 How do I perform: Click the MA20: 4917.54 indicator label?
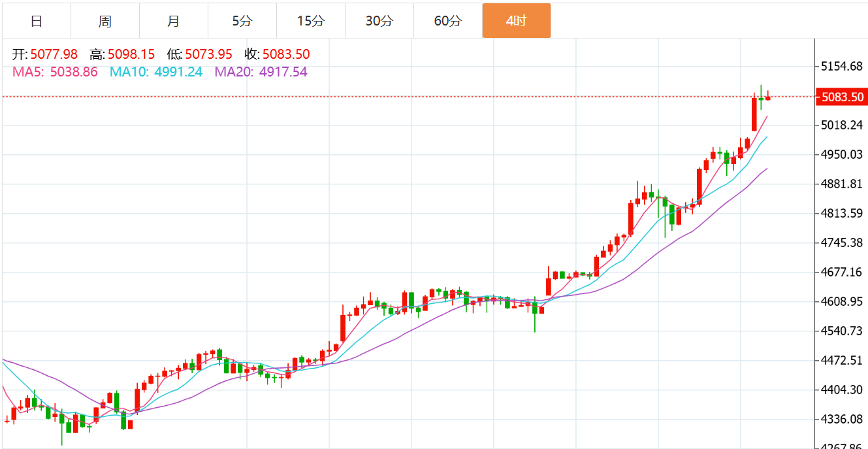pyautogui.click(x=261, y=72)
